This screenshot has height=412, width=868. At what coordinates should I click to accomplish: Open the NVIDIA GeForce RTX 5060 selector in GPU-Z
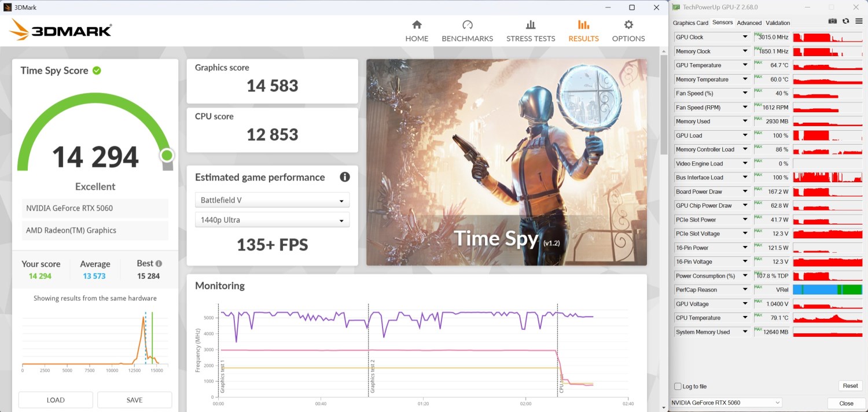[x=726, y=403]
